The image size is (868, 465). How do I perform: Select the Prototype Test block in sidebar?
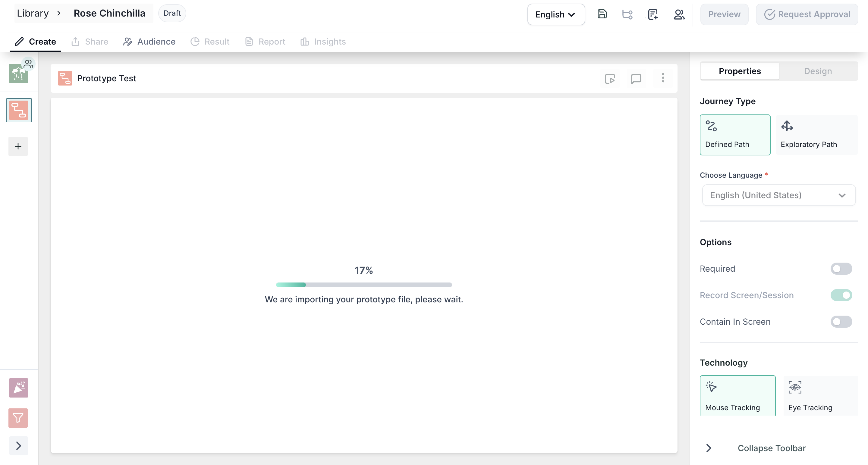(x=19, y=110)
